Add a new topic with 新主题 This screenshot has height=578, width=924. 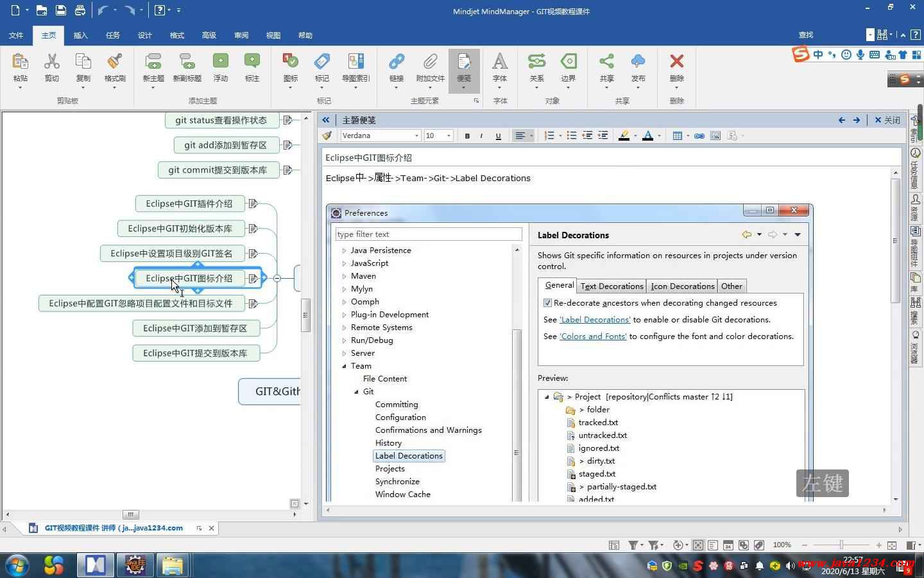153,62
